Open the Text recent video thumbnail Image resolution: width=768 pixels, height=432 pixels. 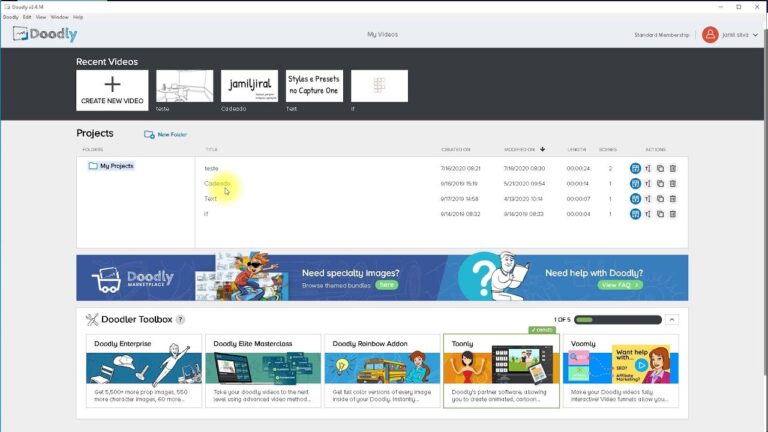pos(314,86)
